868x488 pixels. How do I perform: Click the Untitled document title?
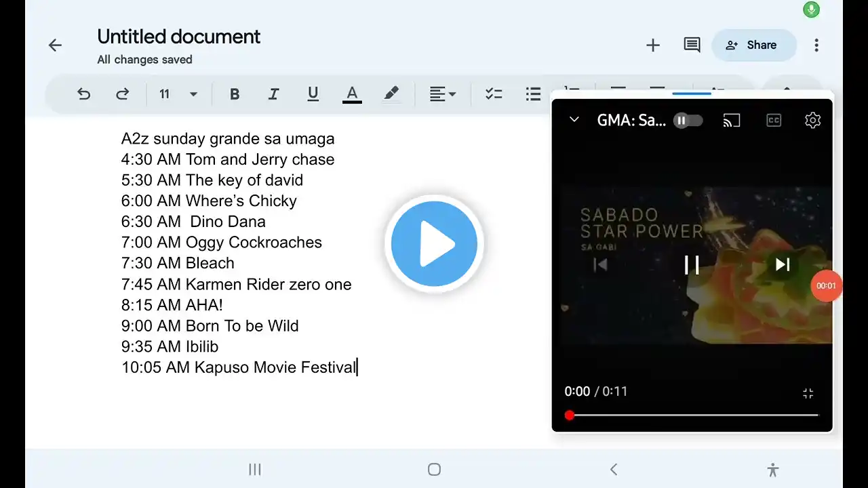click(178, 37)
